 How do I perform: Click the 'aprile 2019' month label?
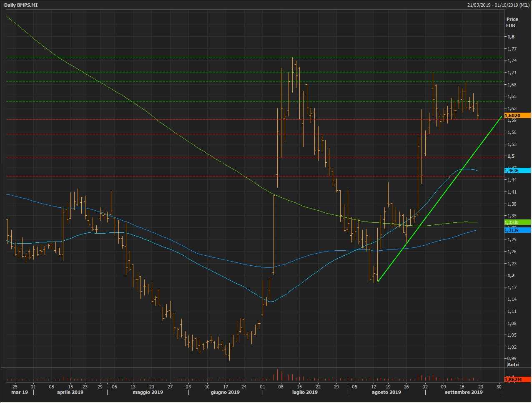(70, 392)
